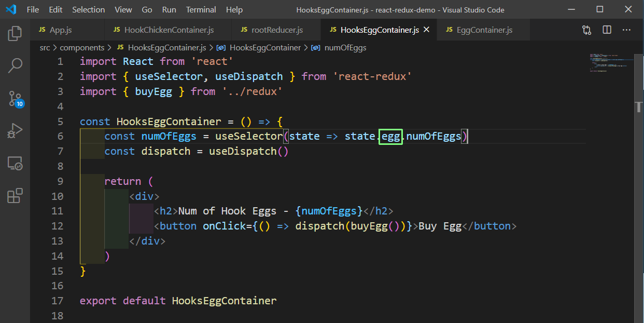Open the Remote Explorer view icon
The height and width of the screenshot is (323, 644).
click(x=15, y=164)
